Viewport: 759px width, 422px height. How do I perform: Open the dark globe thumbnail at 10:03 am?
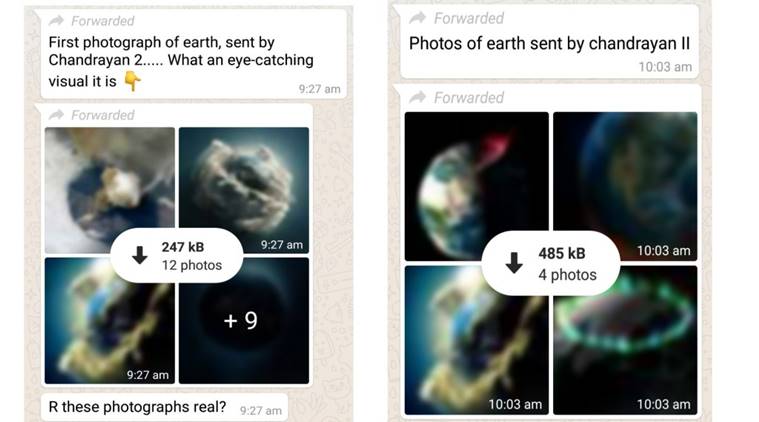pos(625,186)
